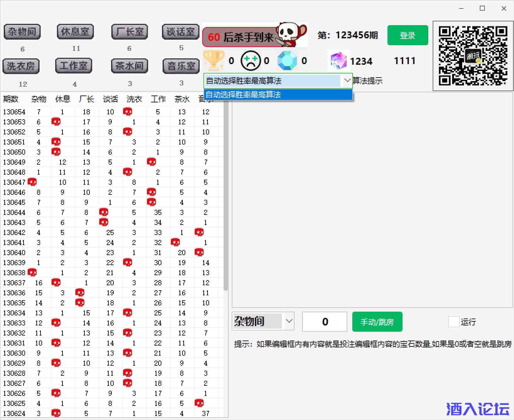Click period number 130654 in the table
The height and width of the screenshot is (420, 514).
tap(14, 112)
